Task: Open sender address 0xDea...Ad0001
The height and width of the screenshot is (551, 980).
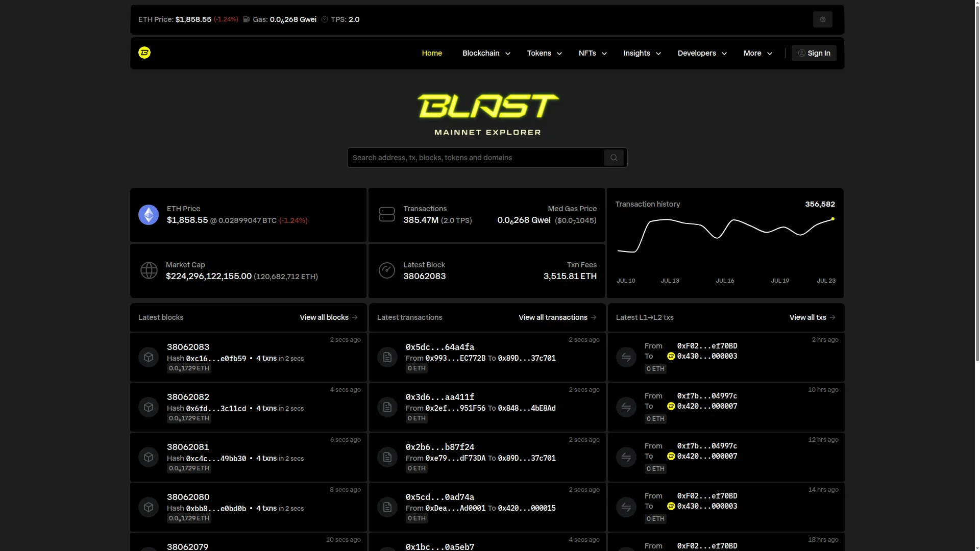Action: [455, 508]
